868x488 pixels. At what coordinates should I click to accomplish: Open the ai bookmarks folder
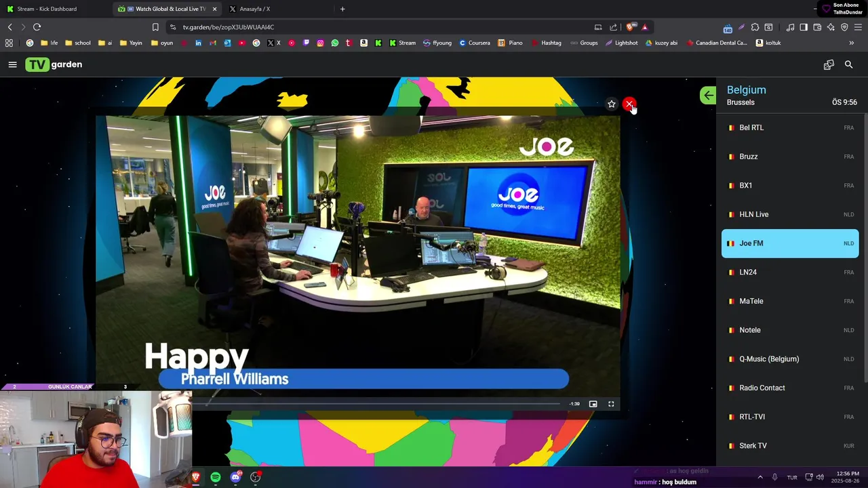105,43
